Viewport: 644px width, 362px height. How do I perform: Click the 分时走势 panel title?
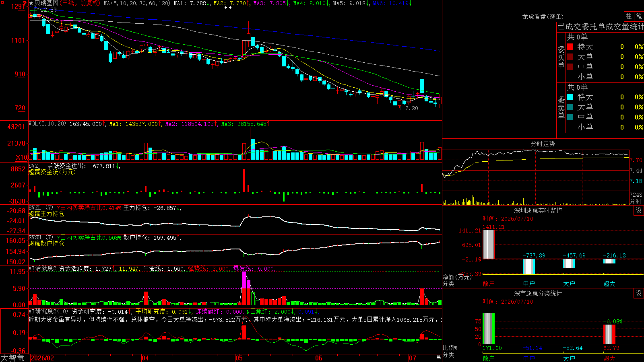(x=543, y=144)
